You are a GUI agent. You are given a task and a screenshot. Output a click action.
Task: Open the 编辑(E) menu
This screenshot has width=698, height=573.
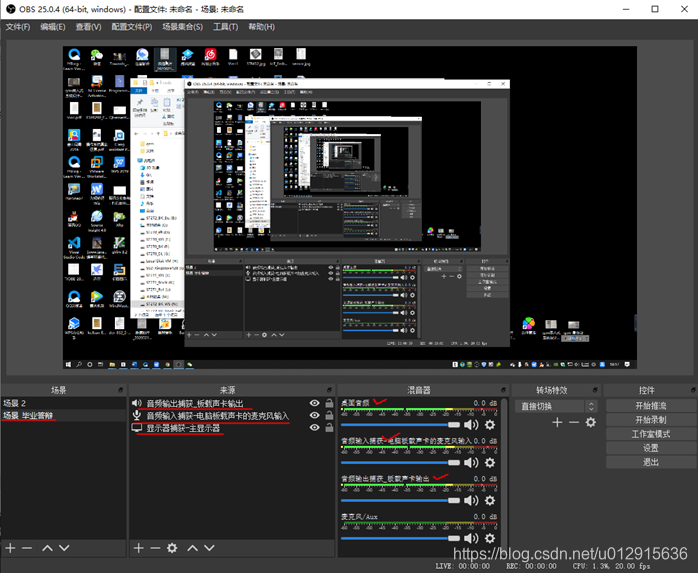point(53,27)
